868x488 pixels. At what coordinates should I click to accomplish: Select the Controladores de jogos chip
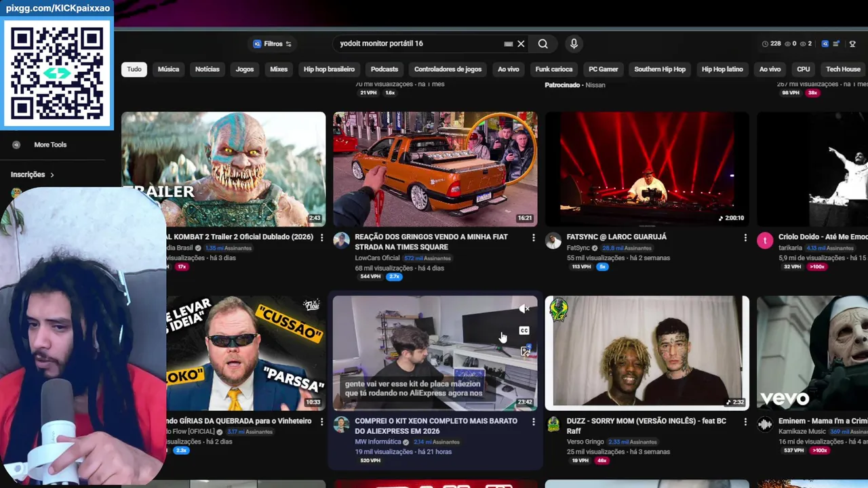click(448, 69)
